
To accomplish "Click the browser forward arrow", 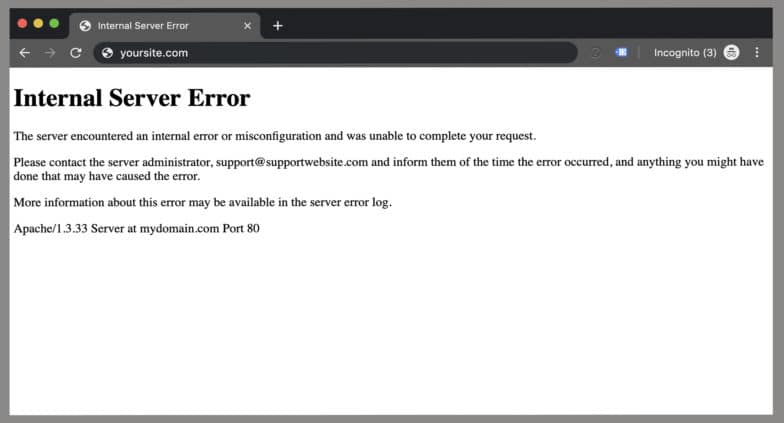I will (50, 52).
